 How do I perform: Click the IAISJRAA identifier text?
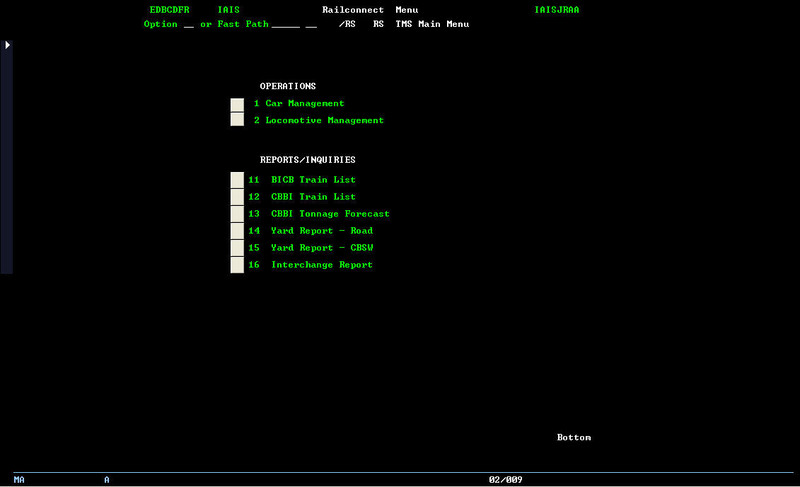pos(557,10)
